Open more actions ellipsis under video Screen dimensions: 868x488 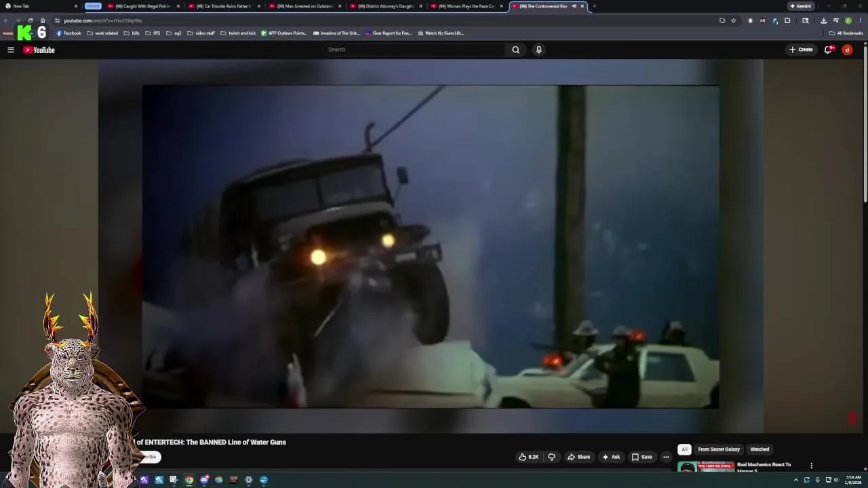pos(666,457)
